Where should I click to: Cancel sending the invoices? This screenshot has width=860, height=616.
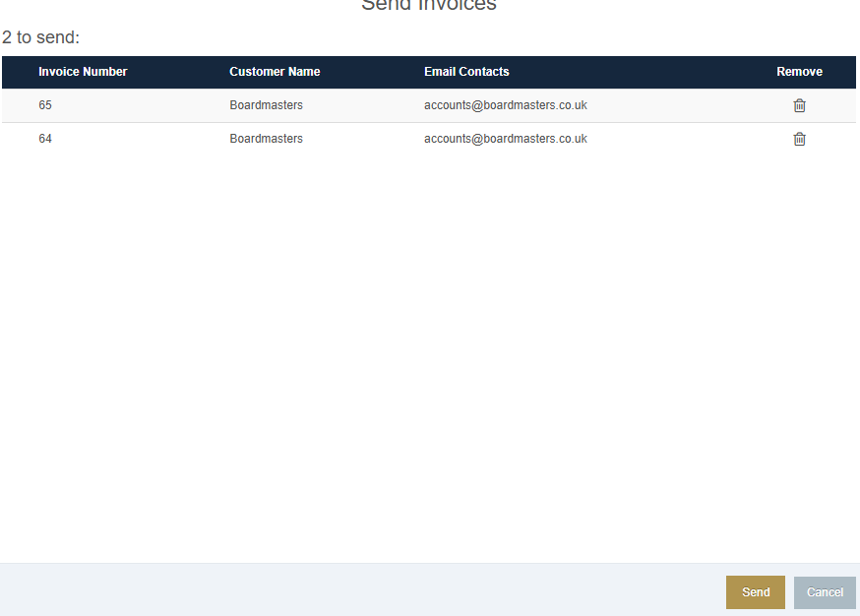(825, 592)
